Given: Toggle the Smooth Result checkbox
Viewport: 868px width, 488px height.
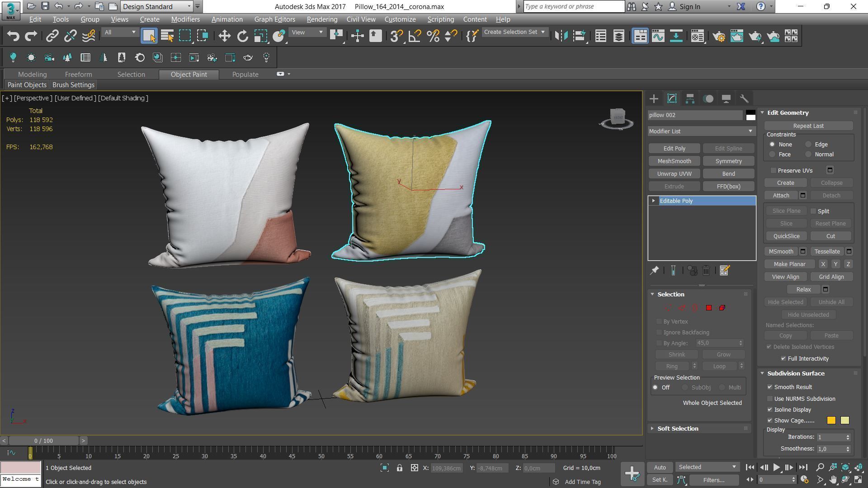Looking at the screenshot, I should coord(770,387).
